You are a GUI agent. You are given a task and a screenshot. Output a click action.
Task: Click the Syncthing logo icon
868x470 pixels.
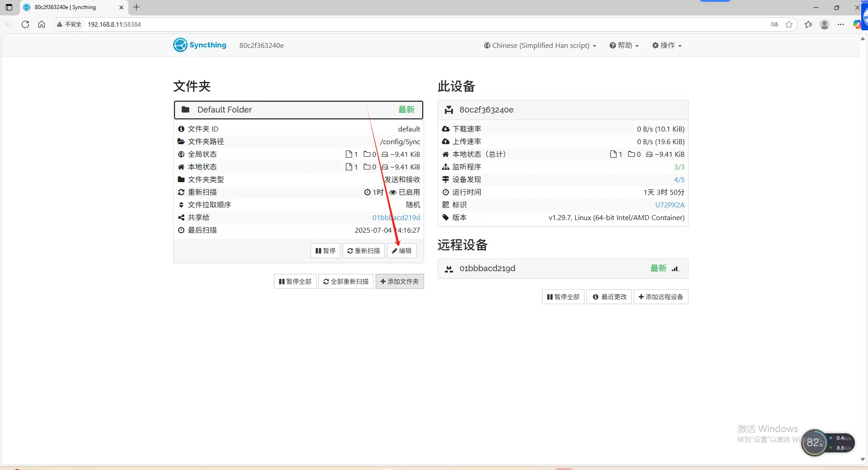point(180,45)
